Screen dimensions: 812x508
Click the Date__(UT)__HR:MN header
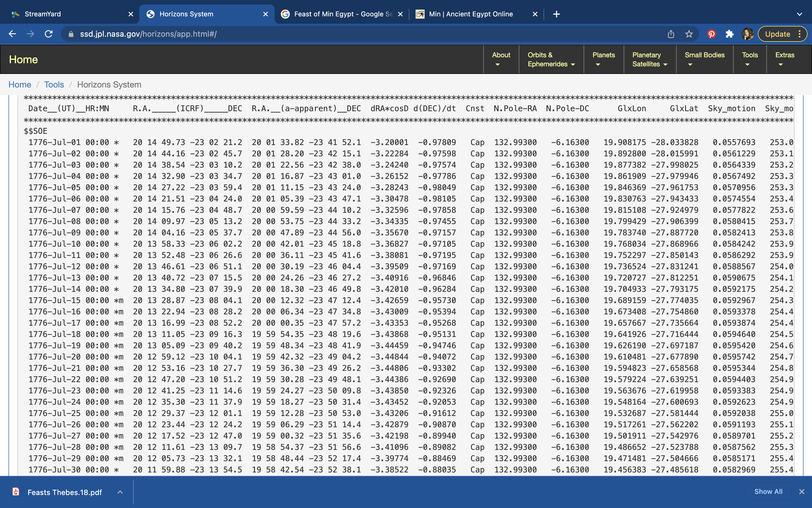tap(69, 109)
